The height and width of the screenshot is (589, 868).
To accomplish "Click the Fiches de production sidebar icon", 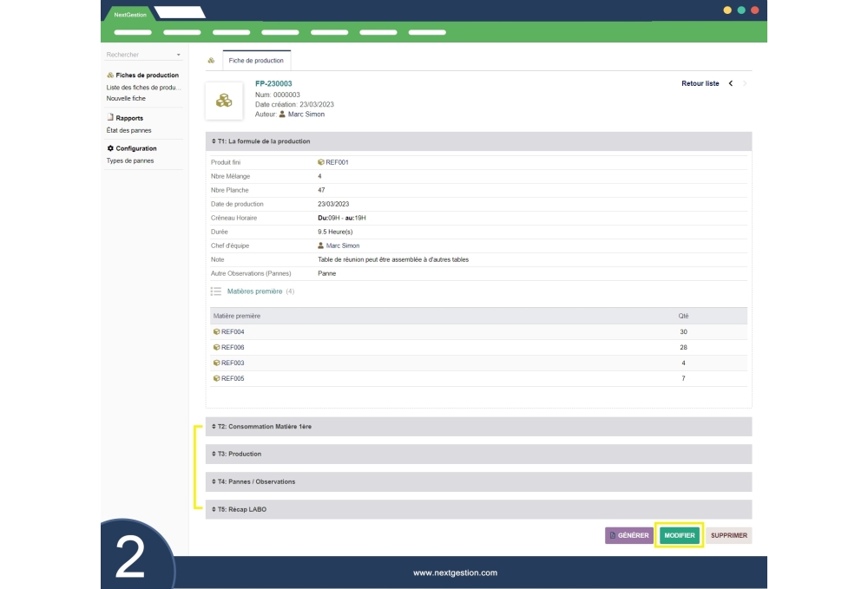I will [x=110, y=75].
